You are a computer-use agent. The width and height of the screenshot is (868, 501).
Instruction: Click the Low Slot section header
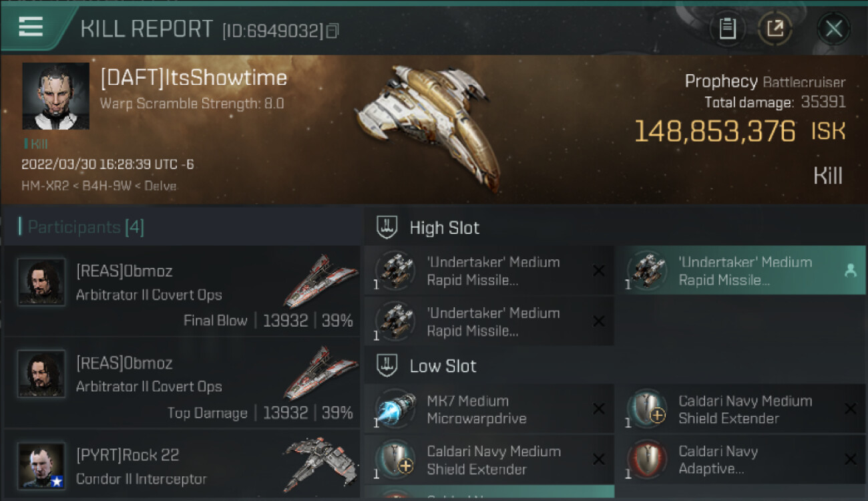tap(443, 366)
